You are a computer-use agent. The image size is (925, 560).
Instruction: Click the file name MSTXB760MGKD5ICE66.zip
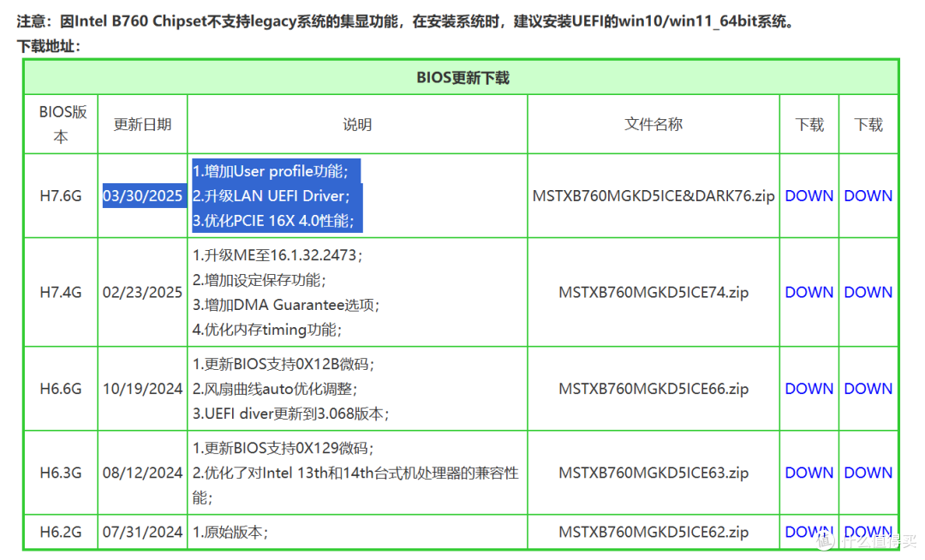[653, 389]
